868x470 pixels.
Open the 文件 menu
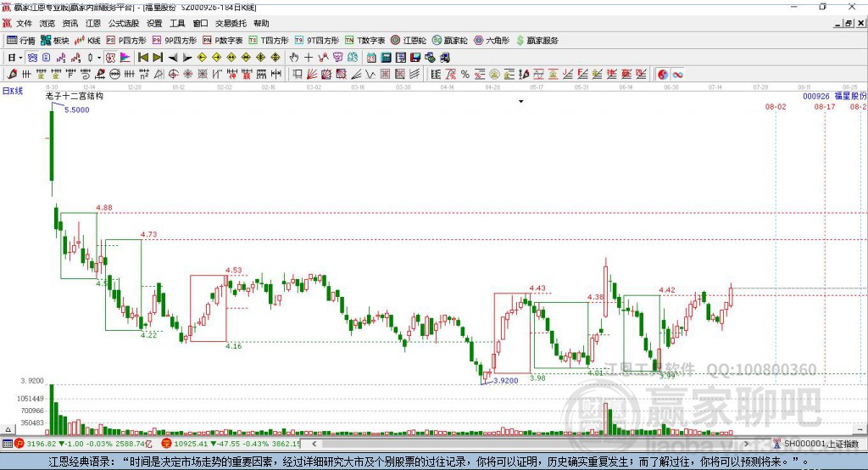pos(24,23)
